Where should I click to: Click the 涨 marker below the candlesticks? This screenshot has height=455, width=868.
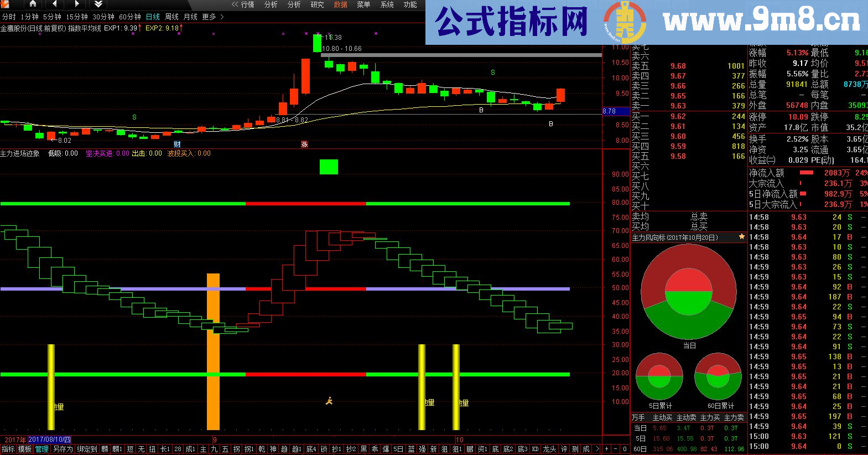[x=304, y=144]
